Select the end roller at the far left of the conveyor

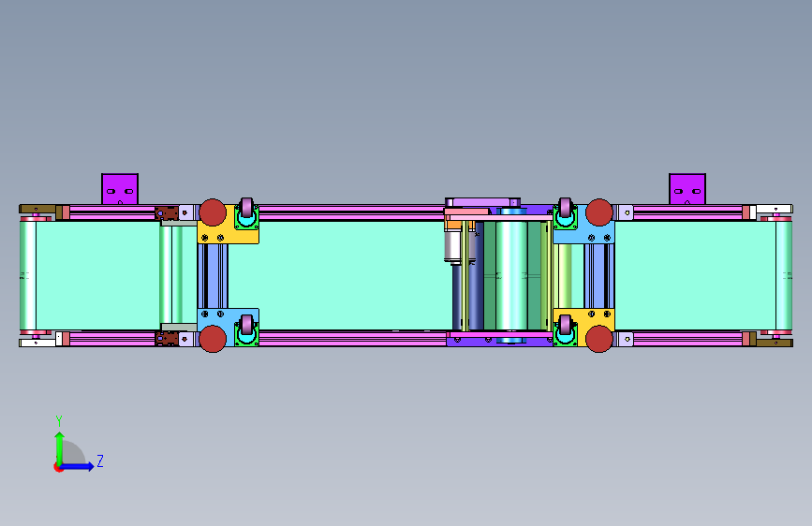28,276
